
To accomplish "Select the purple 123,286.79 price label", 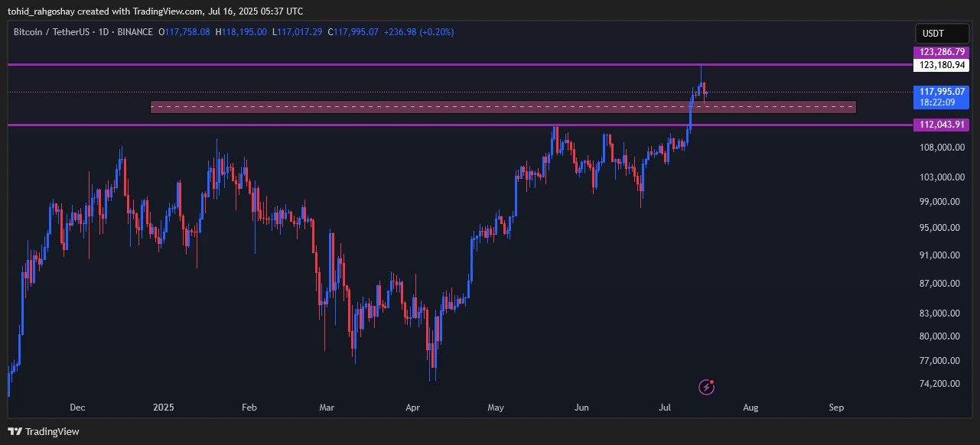I will 941,52.
